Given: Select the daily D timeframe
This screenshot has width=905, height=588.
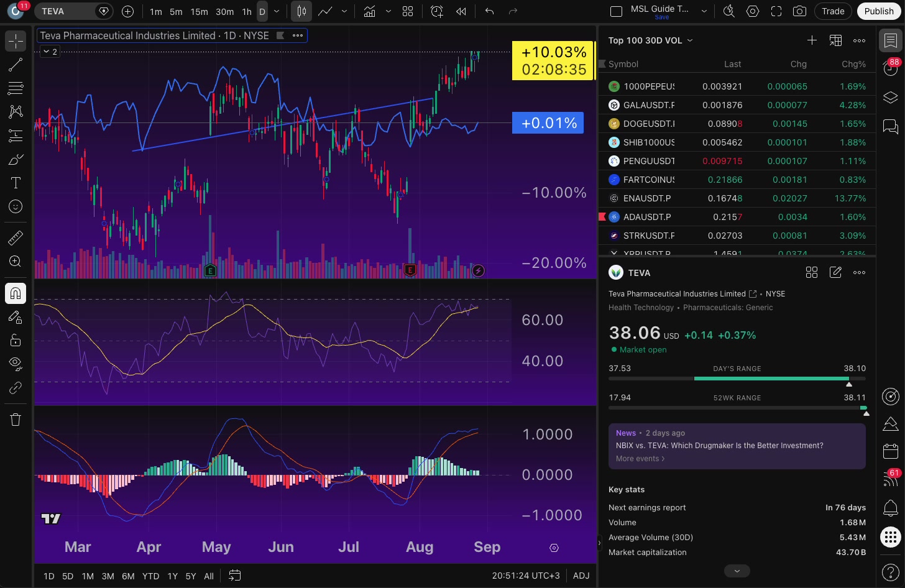Looking at the screenshot, I should [262, 11].
